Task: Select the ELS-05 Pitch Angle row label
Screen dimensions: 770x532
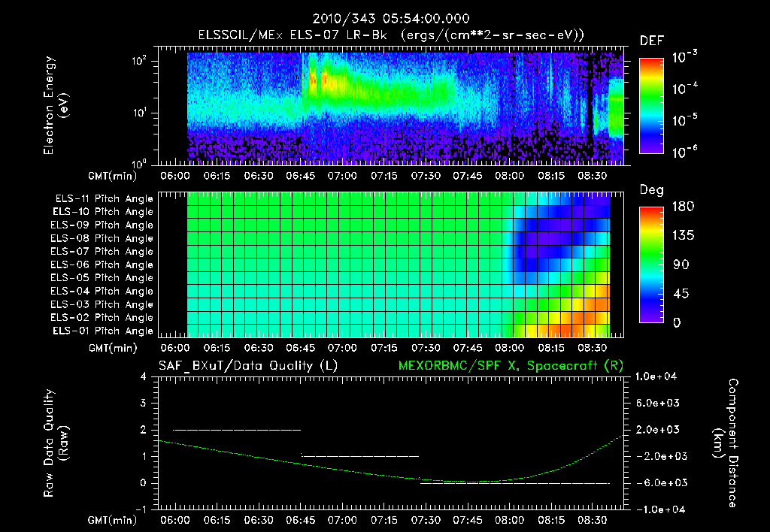Action: click(102, 278)
